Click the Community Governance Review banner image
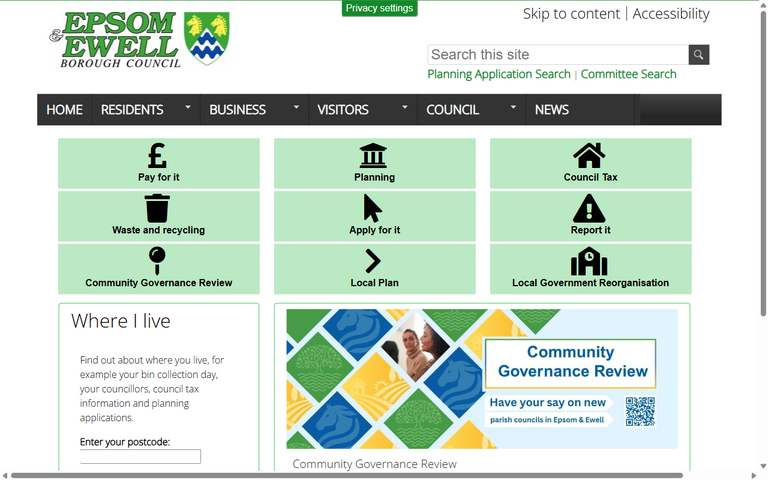This screenshot has height=480, width=768. [481, 379]
